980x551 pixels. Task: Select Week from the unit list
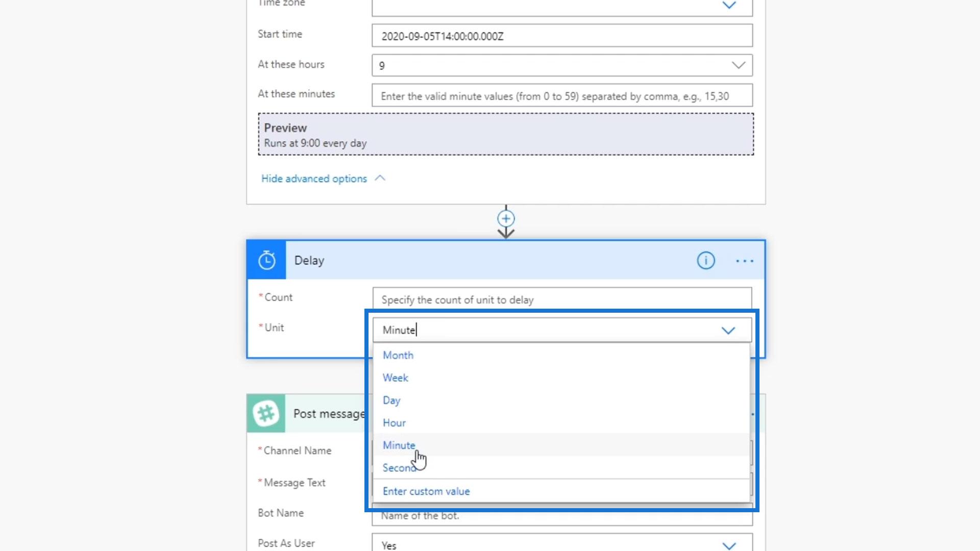(x=396, y=378)
